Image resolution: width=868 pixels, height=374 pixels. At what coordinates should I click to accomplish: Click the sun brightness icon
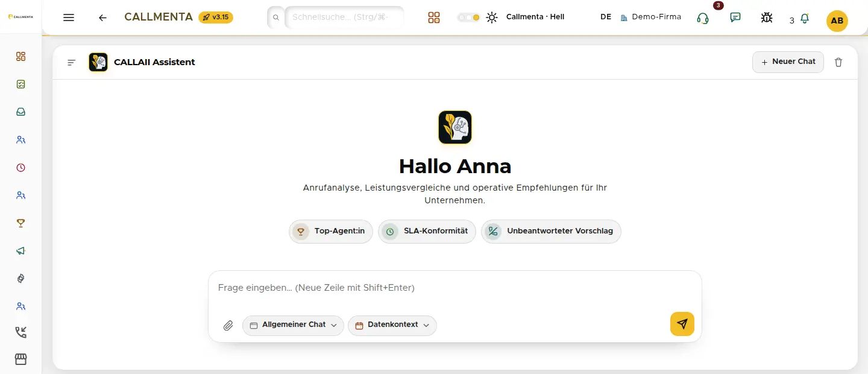(492, 17)
